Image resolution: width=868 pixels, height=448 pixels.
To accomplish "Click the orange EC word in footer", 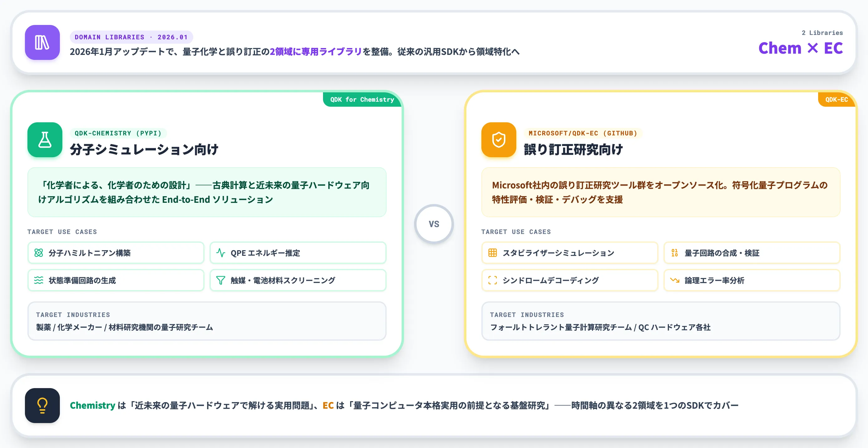I will (328, 405).
